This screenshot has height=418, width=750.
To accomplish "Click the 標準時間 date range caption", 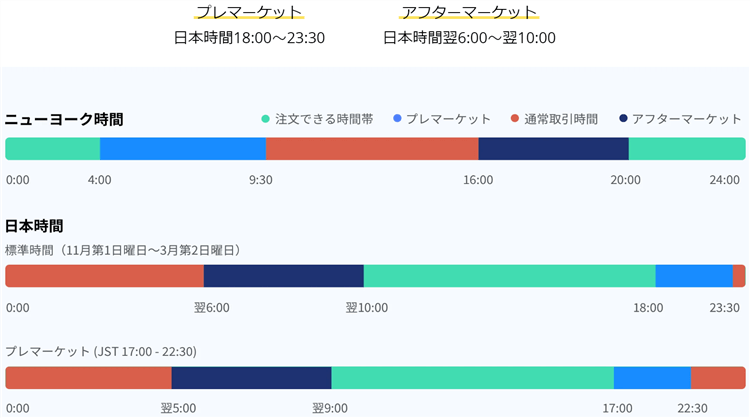I will [123, 249].
